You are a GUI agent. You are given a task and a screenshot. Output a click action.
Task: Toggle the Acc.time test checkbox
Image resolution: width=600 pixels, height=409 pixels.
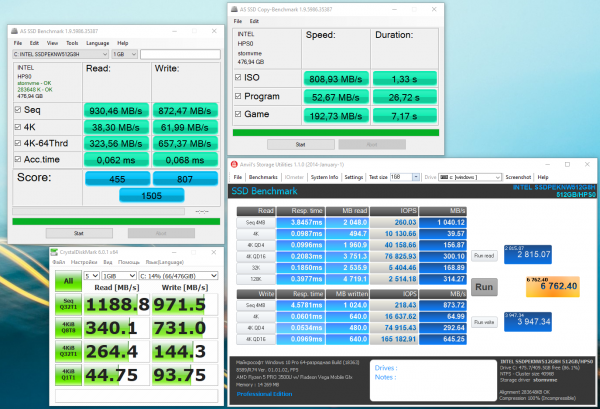18,159
